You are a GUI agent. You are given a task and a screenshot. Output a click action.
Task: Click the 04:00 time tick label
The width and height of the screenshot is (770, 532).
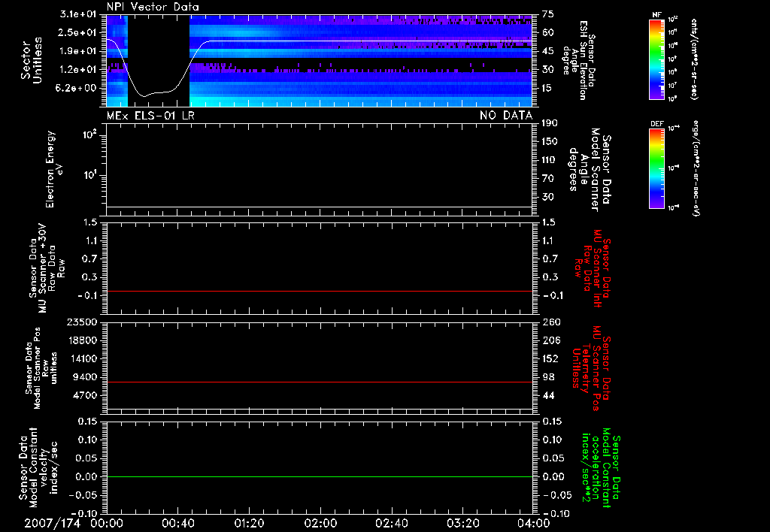533,523
